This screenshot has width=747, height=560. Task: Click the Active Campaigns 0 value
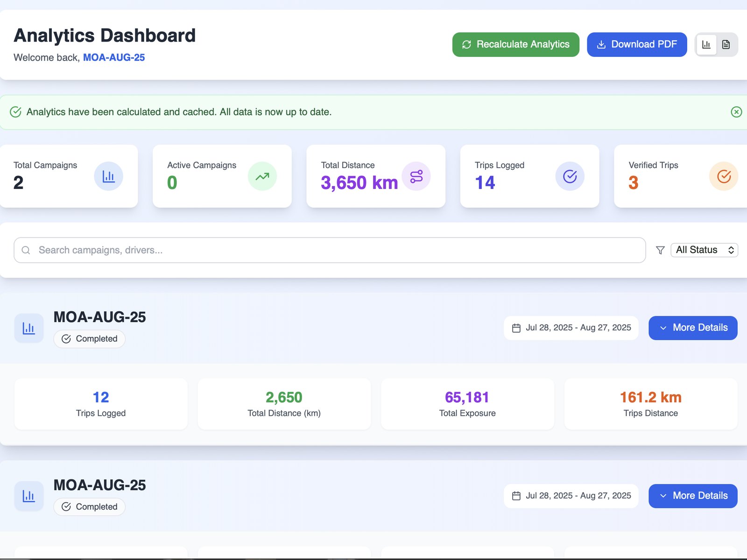coord(172,182)
